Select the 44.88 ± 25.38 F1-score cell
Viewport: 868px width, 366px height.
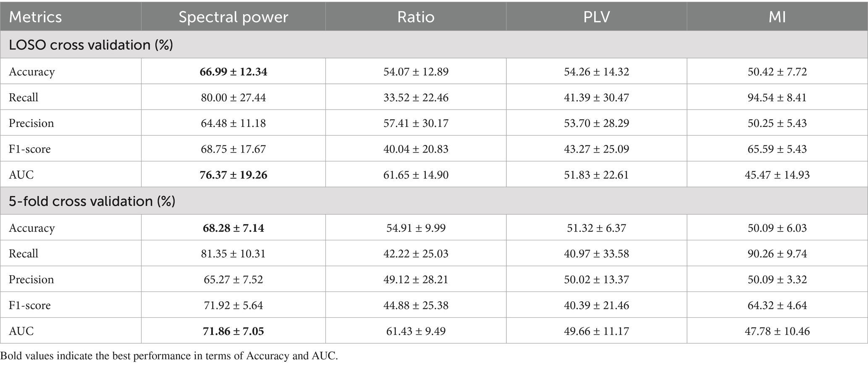(x=416, y=305)
